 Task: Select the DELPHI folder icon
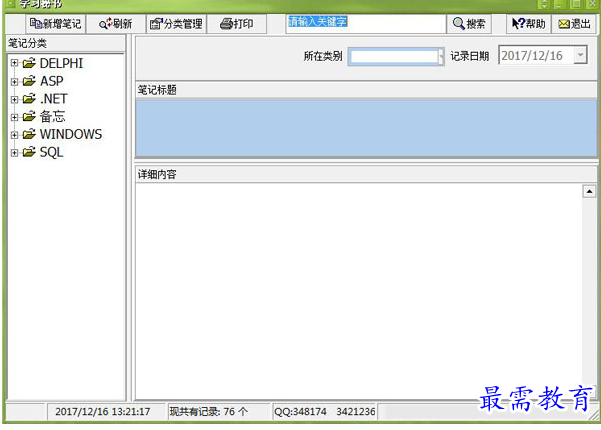(x=29, y=63)
